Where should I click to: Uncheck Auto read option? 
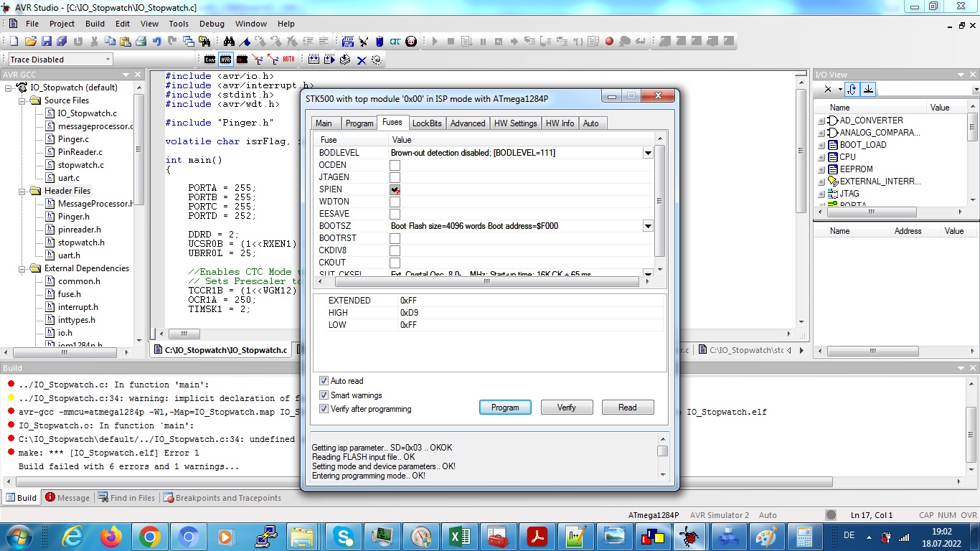coord(324,381)
